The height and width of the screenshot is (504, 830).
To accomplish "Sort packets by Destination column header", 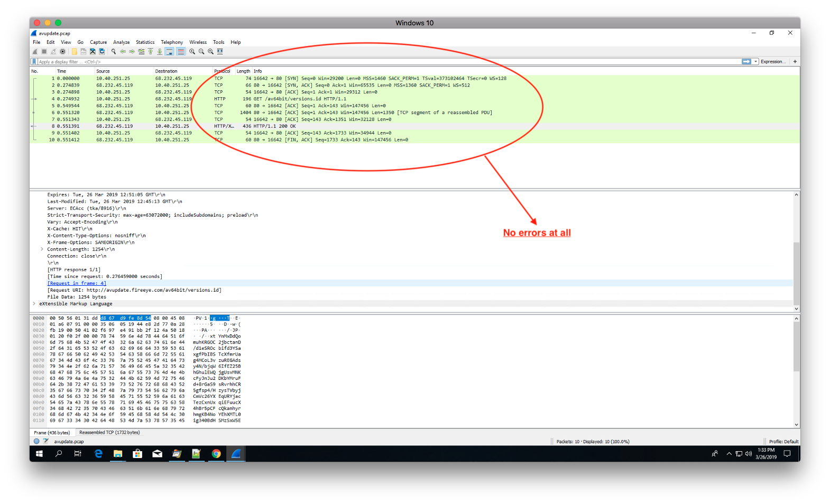I will pyautogui.click(x=183, y=71).
